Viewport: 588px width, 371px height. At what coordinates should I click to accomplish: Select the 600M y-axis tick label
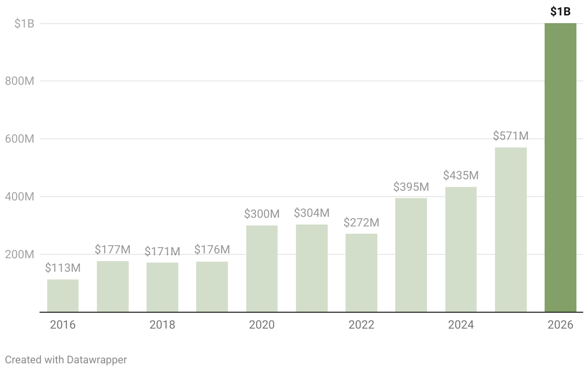(x=20, y=139)
